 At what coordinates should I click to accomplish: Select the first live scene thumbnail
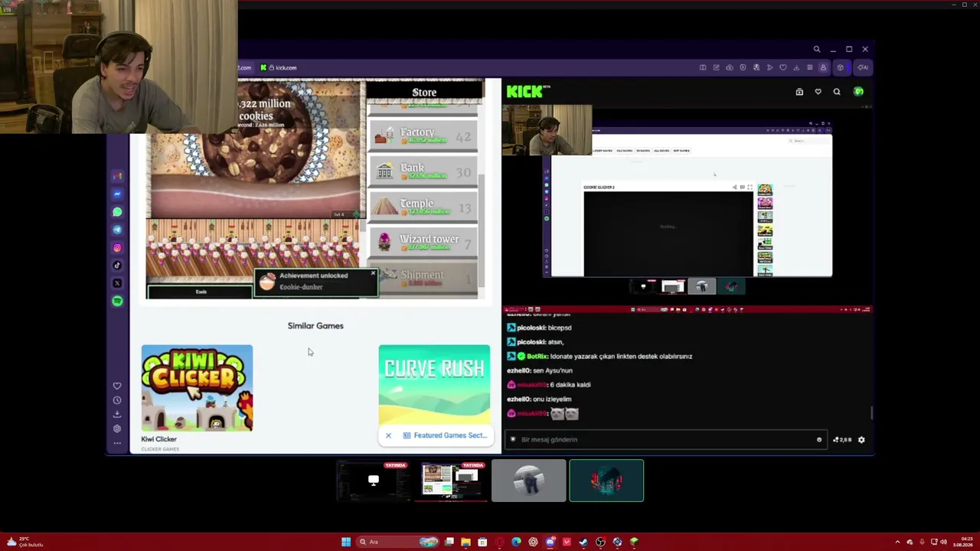coord(374,481)
